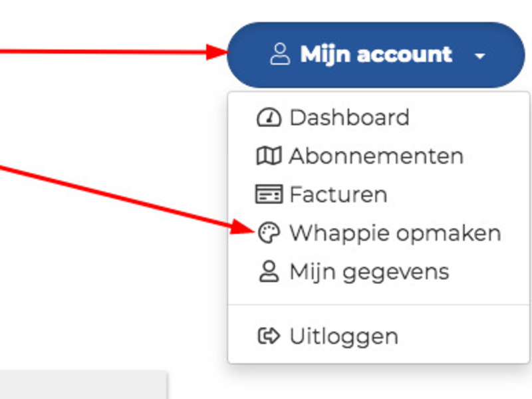Click the gray panel at bottom left
532x399 pixels.
[x=83, y=385]
